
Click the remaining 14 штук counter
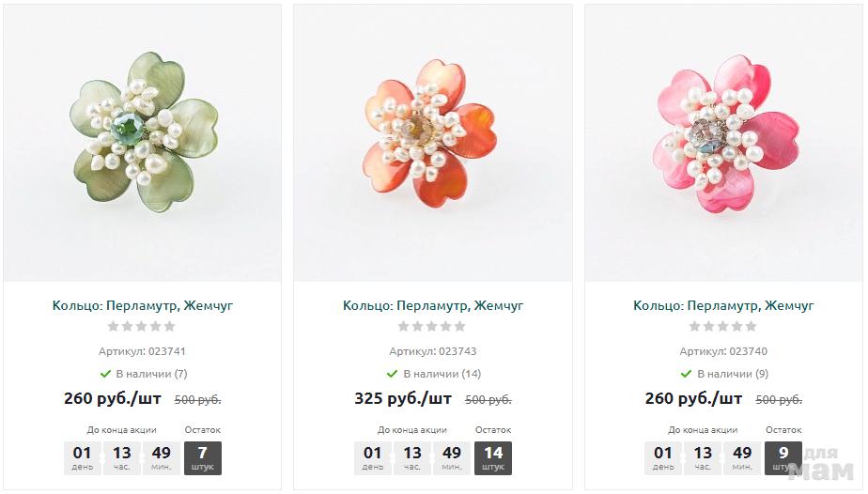click(x=492, y=458)
